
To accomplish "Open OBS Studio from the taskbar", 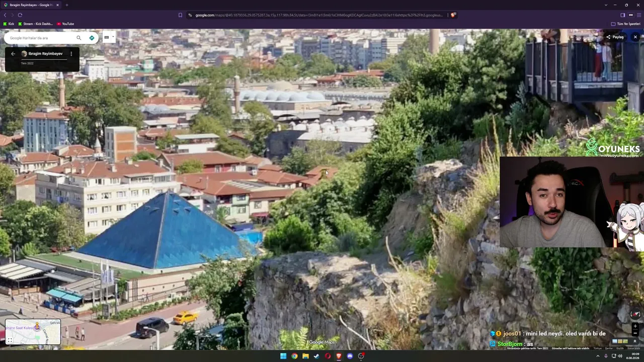I will click(x=361, y=356).
